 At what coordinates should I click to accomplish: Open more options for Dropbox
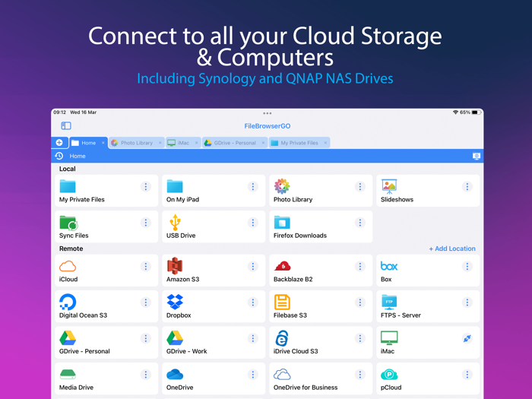pos(253,302)
